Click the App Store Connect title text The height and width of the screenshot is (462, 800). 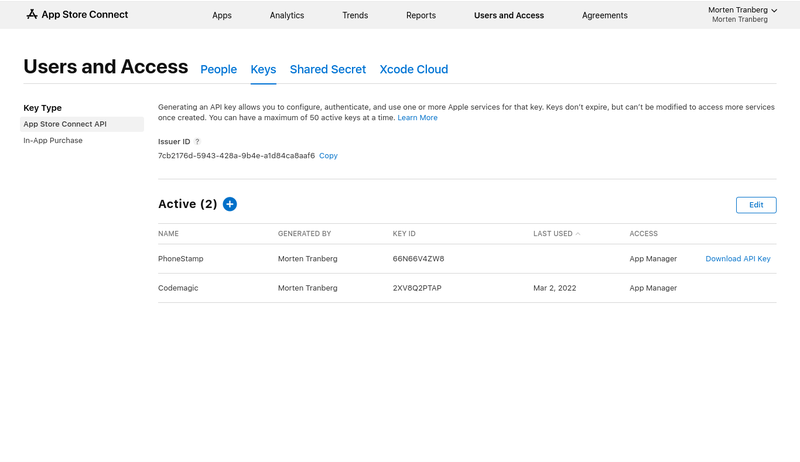click(85, 14)
